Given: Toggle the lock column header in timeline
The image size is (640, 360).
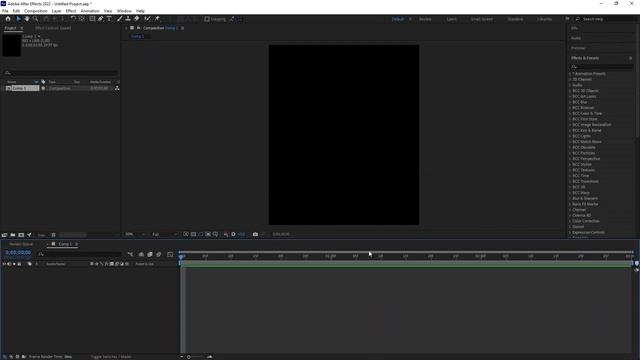Looking at the screenshot, I should (19, 264).
